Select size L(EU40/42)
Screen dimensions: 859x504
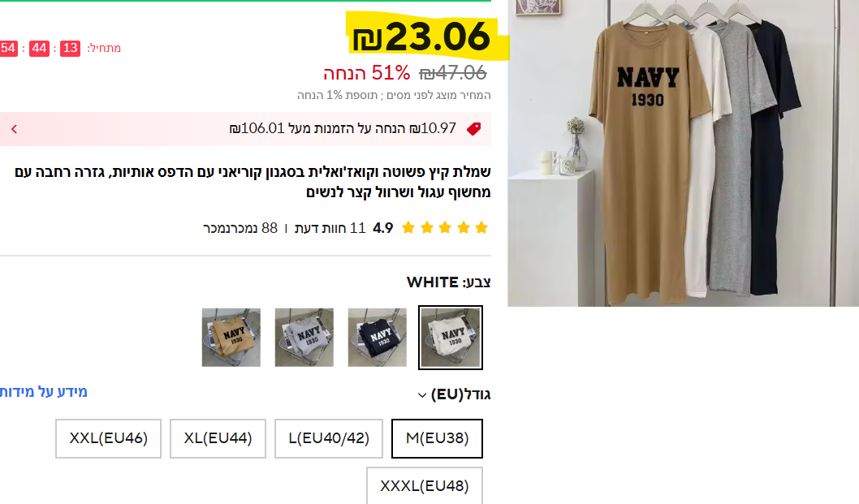click(329, 438)
